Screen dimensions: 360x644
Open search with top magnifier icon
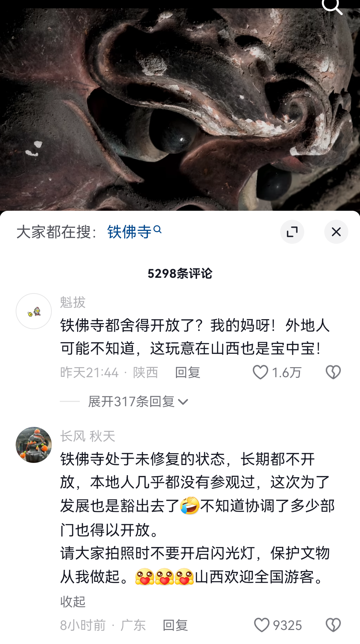[332, 6]
